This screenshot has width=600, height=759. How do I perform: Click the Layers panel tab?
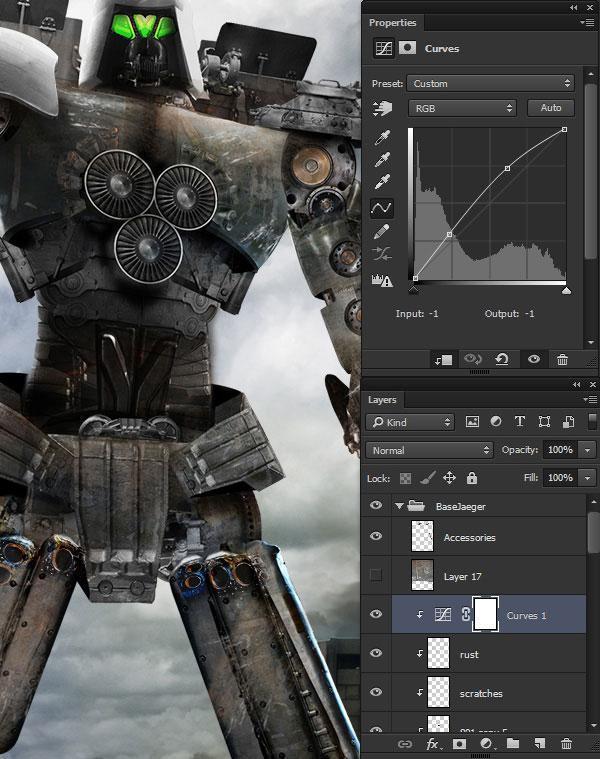point(383,400)
